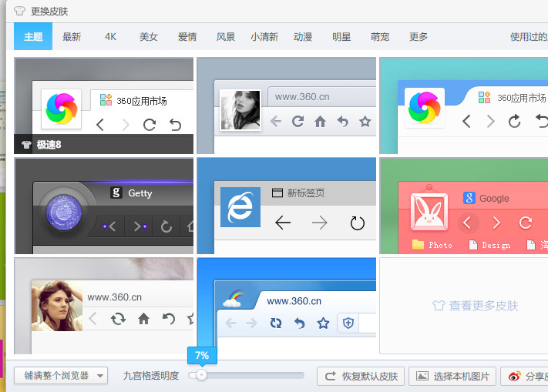
Task: Click the 360 colorful logo in 极速8 skin
Action: [x=61, y=109]
